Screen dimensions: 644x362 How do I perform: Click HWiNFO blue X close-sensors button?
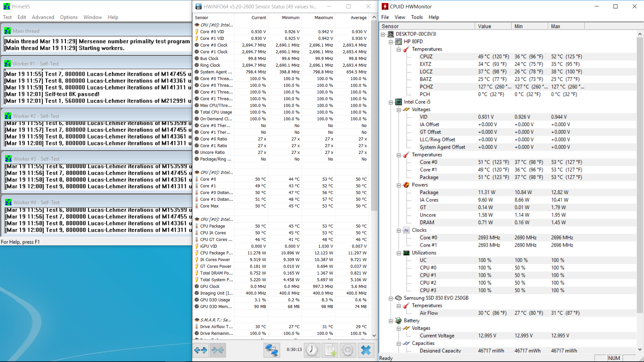tap(366, 350)
